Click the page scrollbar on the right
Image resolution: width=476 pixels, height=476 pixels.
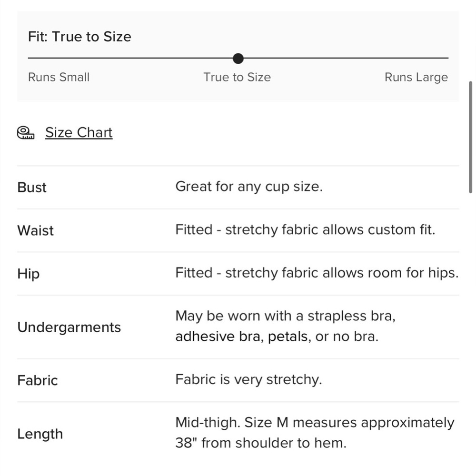coord(471,137)
